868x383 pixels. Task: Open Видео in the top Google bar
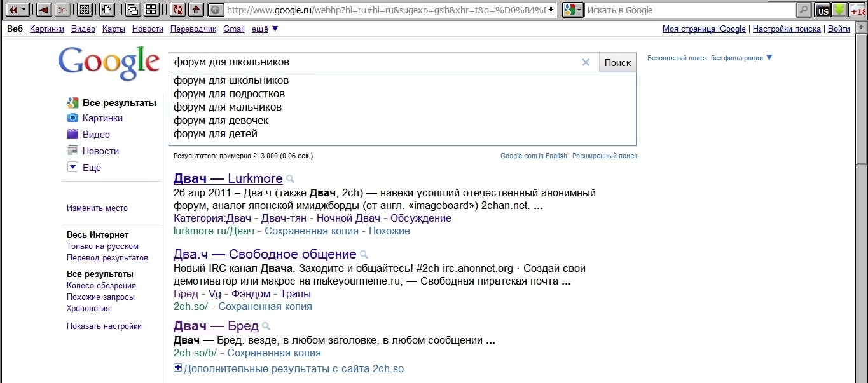click(83, 29)
